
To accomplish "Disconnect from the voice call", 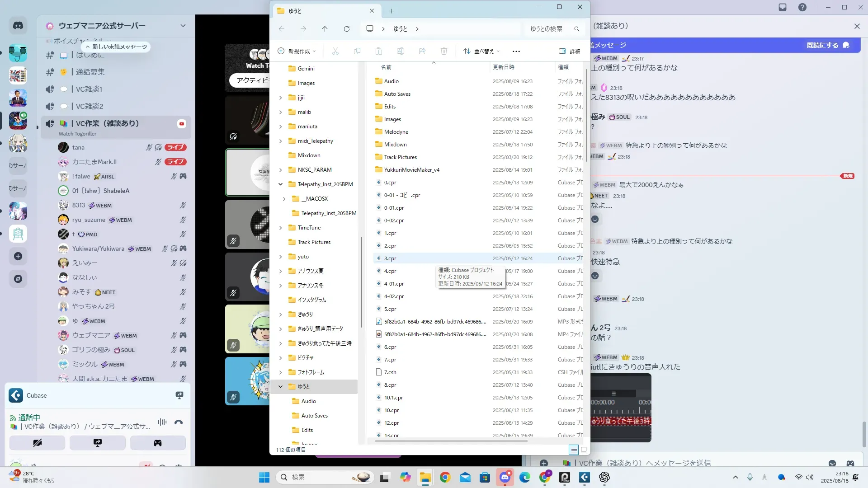I will click(x=179, y=422).
